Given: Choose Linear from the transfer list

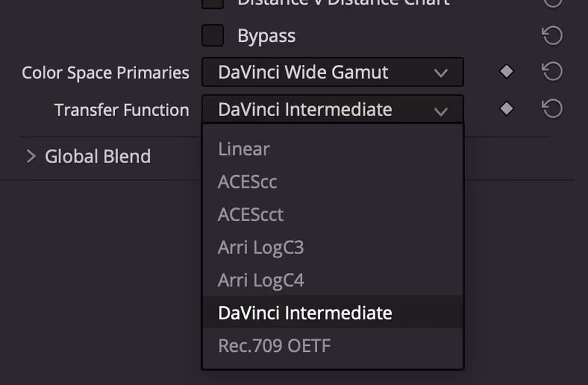Looking at the screenshot, I should click(x=244, y=149).
